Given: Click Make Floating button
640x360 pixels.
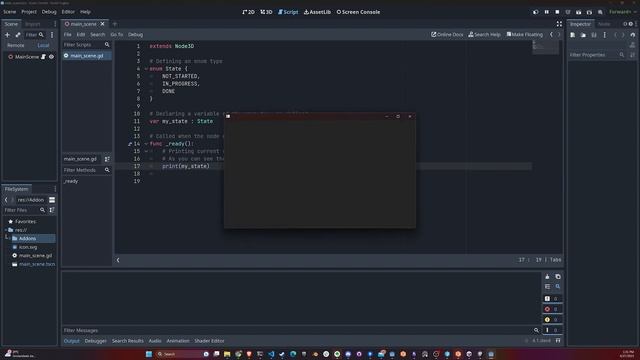Looking at the screenshot, I should 524,35.
